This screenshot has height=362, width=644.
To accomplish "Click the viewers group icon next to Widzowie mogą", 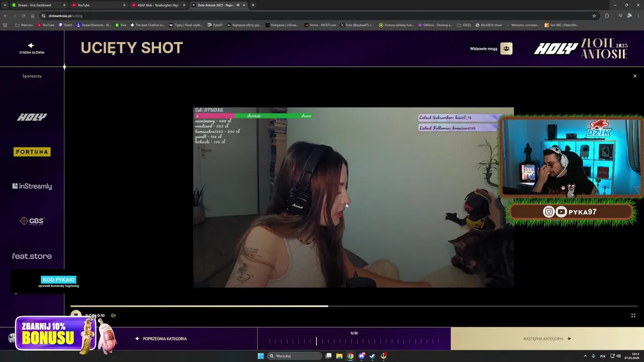I will pyautogui.click(x=506, y=49).
